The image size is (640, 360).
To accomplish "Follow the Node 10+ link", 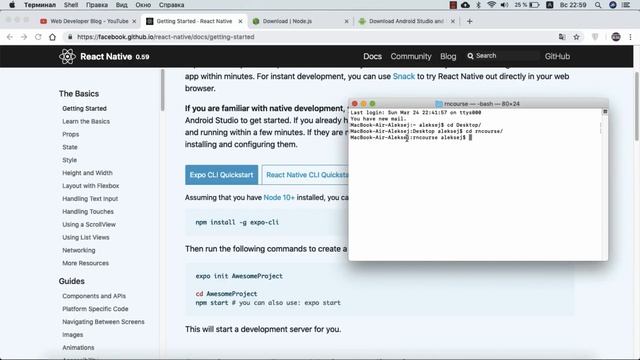I will coord(279,198).
